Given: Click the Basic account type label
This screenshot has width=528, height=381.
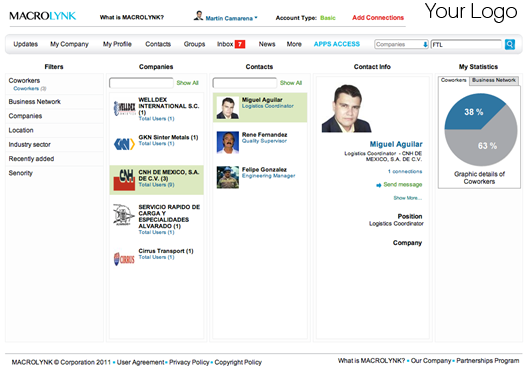Looking at the screenshot, I should coord(328,18).
